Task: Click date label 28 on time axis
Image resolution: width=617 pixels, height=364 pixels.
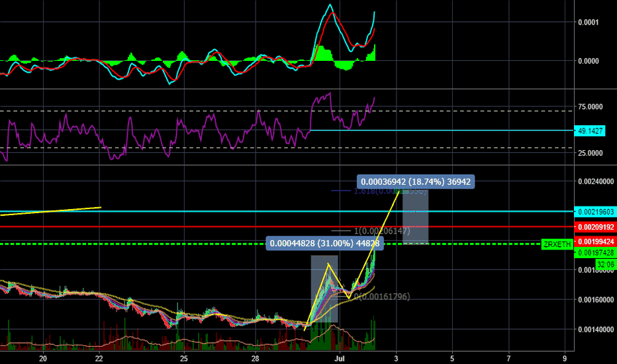Action: click(x=256, y=359)
